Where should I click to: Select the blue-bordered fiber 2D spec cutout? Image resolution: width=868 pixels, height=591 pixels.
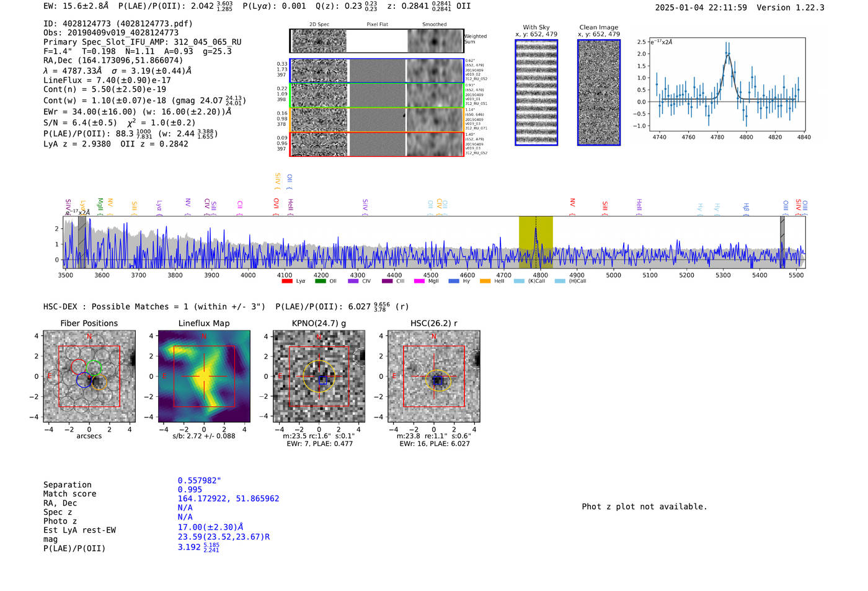coord(319,71)
